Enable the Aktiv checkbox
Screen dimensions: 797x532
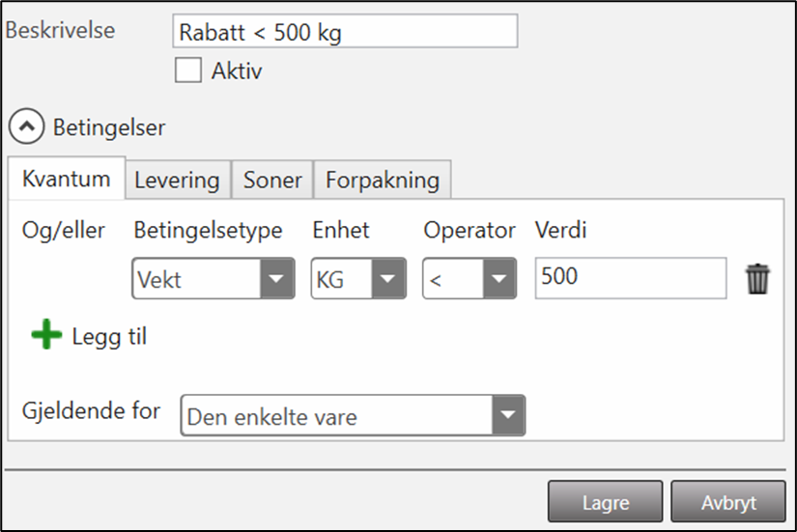tap(188, 71)
